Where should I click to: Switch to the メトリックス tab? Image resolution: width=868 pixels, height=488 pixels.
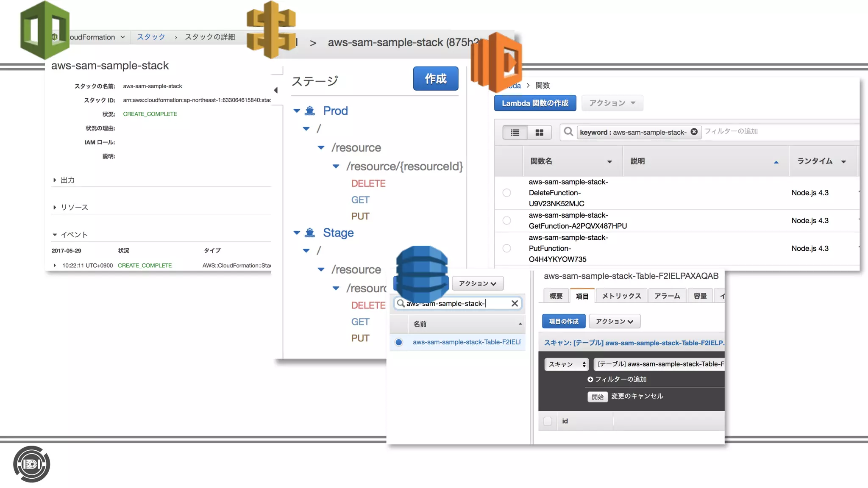[621, 296]
